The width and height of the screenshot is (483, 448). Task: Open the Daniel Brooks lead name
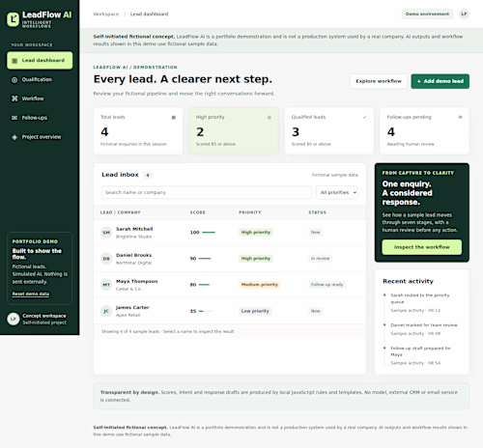pyautogui.click(x=134, y=255)
